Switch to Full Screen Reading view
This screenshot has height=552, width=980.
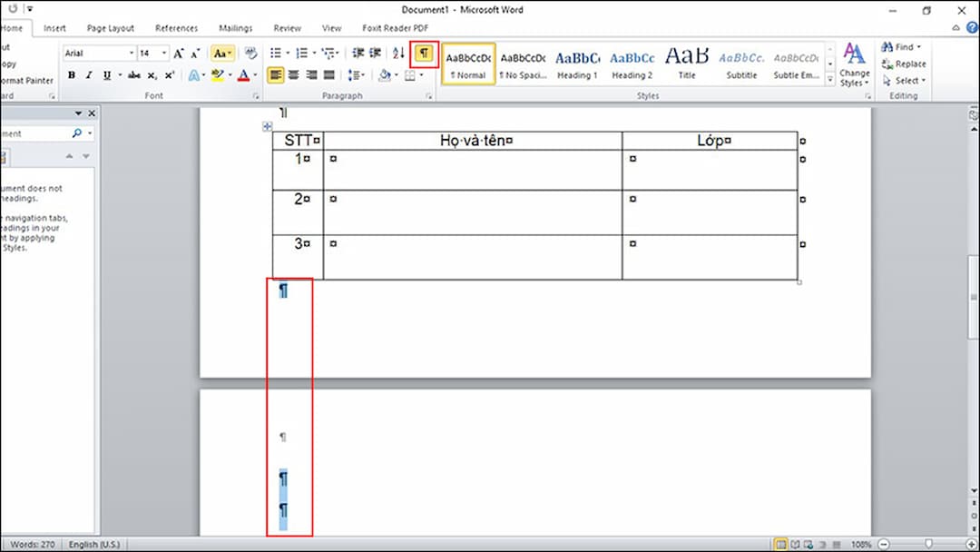point(795,545)
